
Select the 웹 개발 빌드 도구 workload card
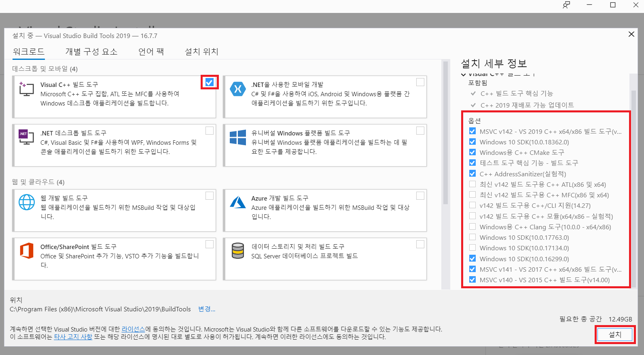(x=114, y=210)
